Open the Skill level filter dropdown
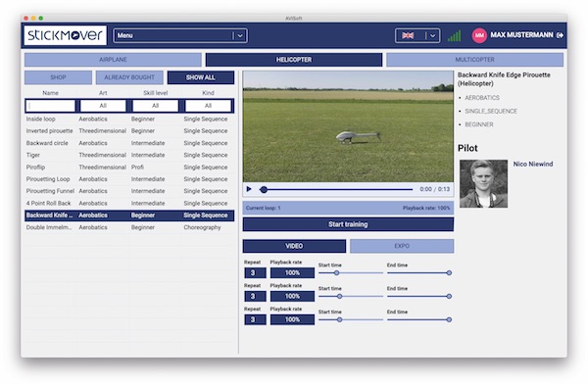The height and width of the screenshot is (385, 588). point(155,106)
